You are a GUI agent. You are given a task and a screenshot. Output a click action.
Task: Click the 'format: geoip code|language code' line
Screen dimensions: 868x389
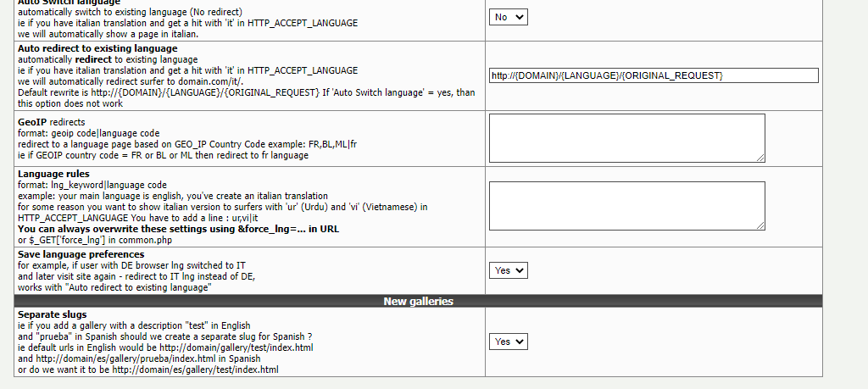(x=88, y=133)
